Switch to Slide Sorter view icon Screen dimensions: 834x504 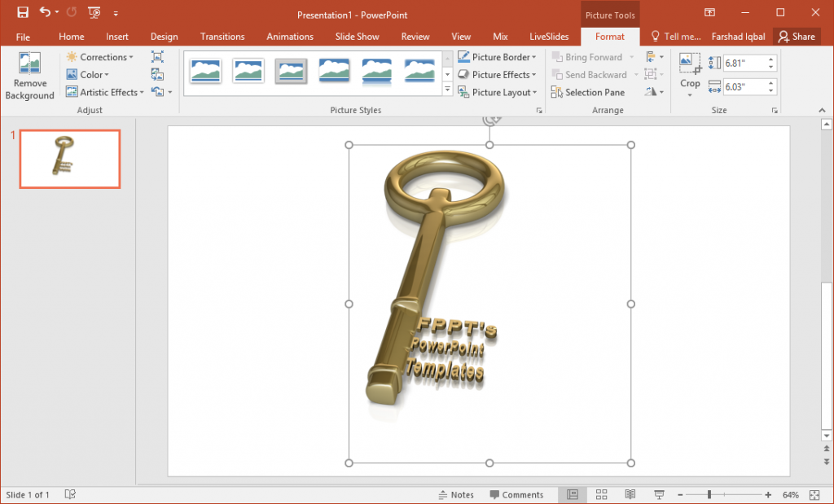pyautogui.click(x=601, y=494)
